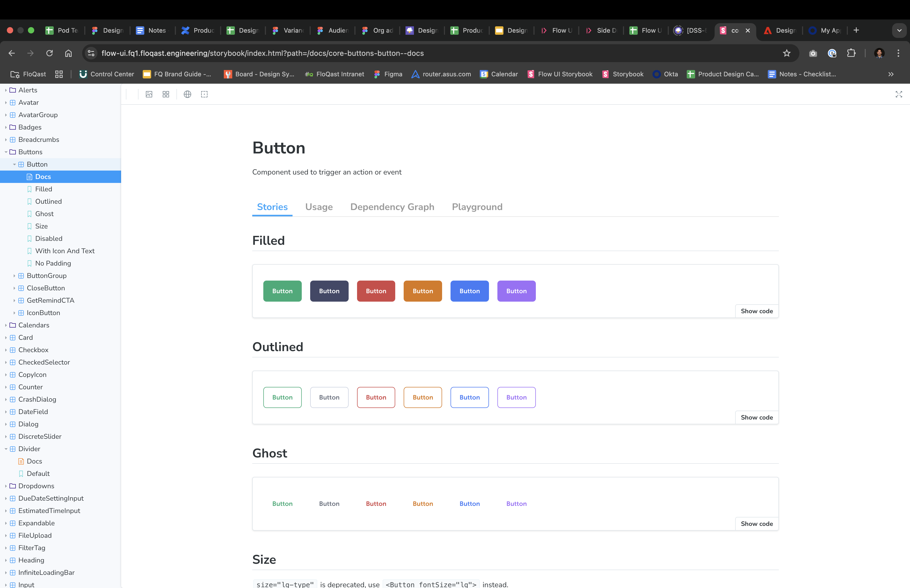Viewport: 910px width, 588px height.
Task: Toggle the background image icon in Storybook toolbar
Action: (149, 94)
